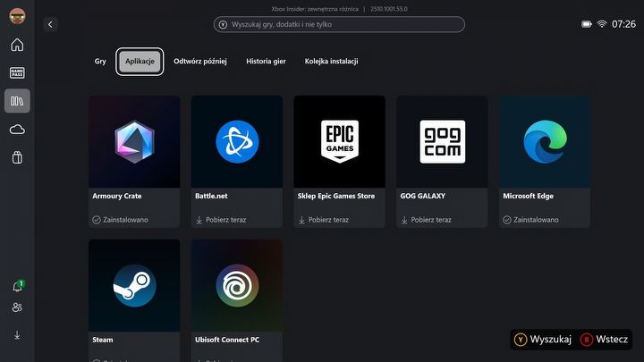Open notifications bell with badge
This screenshot has width=644, height=362.
(17, 287)
